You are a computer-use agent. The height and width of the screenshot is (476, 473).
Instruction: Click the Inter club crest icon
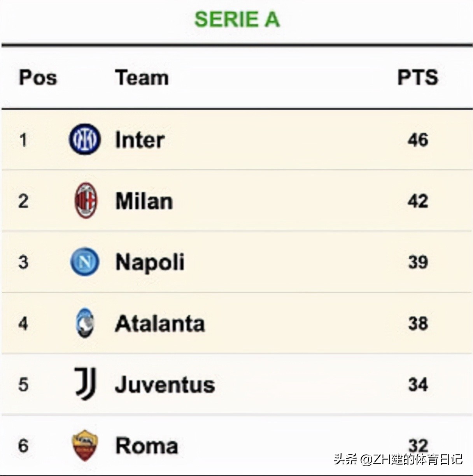[85, 139]
